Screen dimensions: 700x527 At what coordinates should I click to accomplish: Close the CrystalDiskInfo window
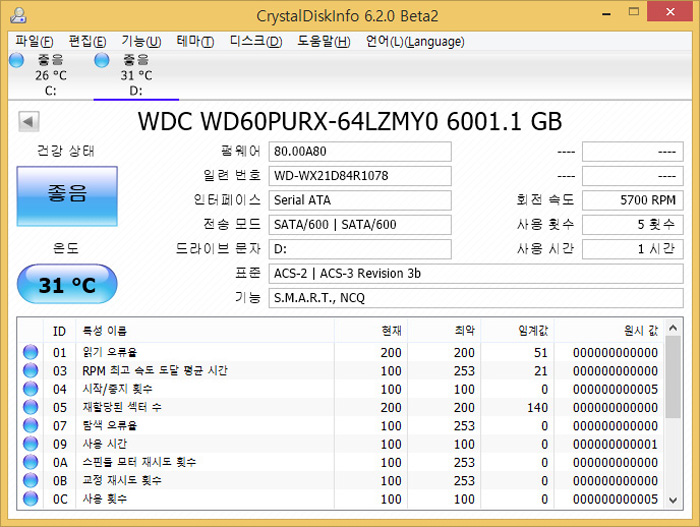click(670, 12)
